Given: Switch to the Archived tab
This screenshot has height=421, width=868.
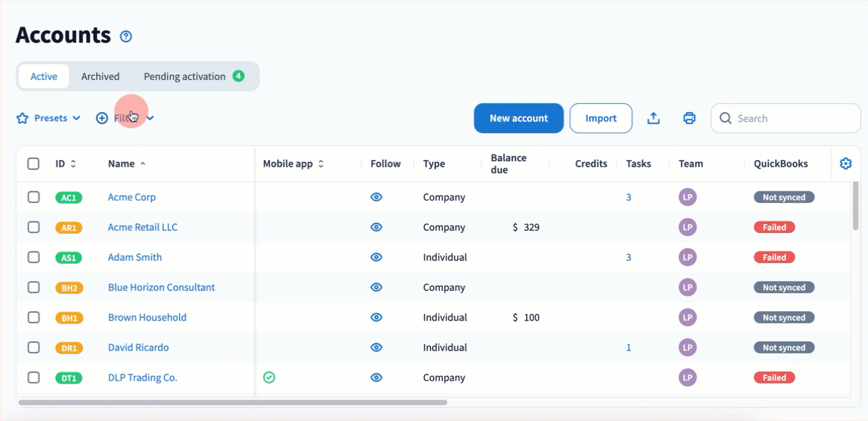Looking at the screenshot, I should pos(100,77).
